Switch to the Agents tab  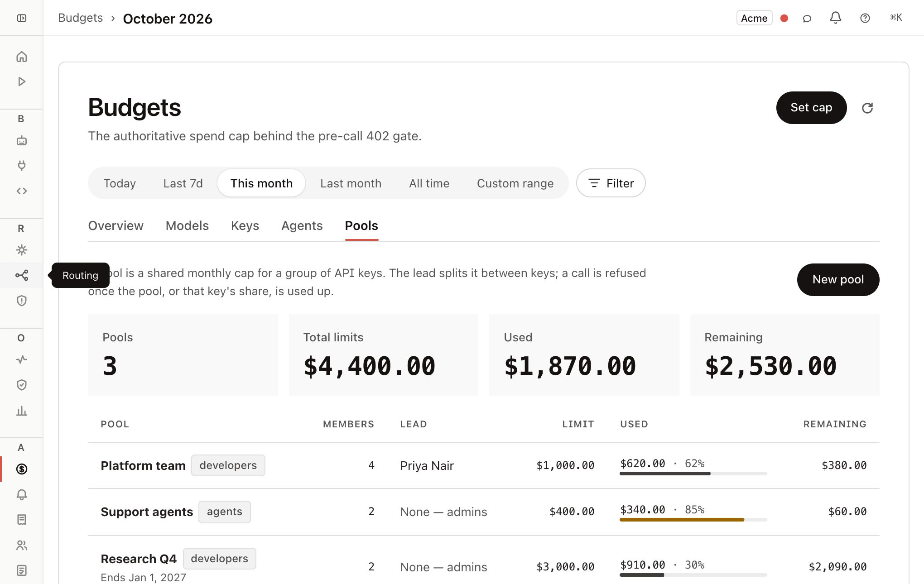point(302,225)
